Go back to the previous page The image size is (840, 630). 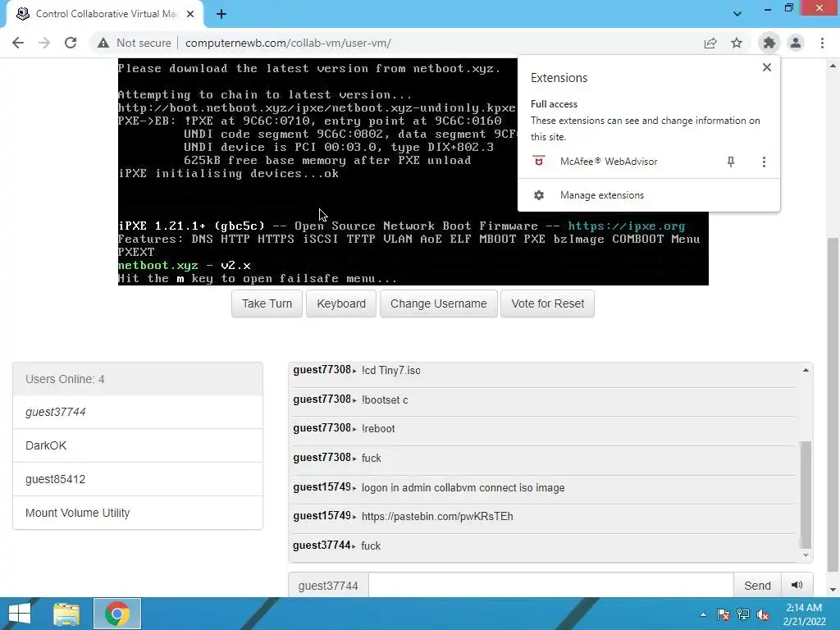point(18,43)
